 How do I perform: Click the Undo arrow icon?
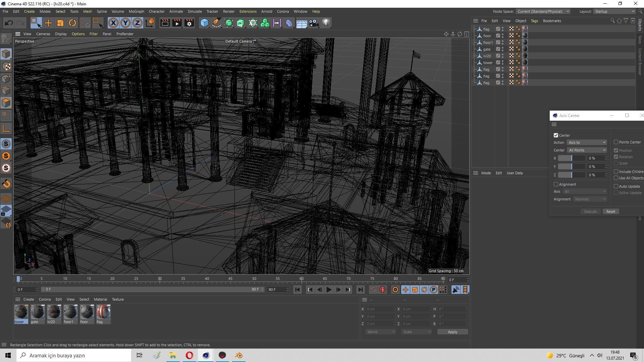[9, 23]
